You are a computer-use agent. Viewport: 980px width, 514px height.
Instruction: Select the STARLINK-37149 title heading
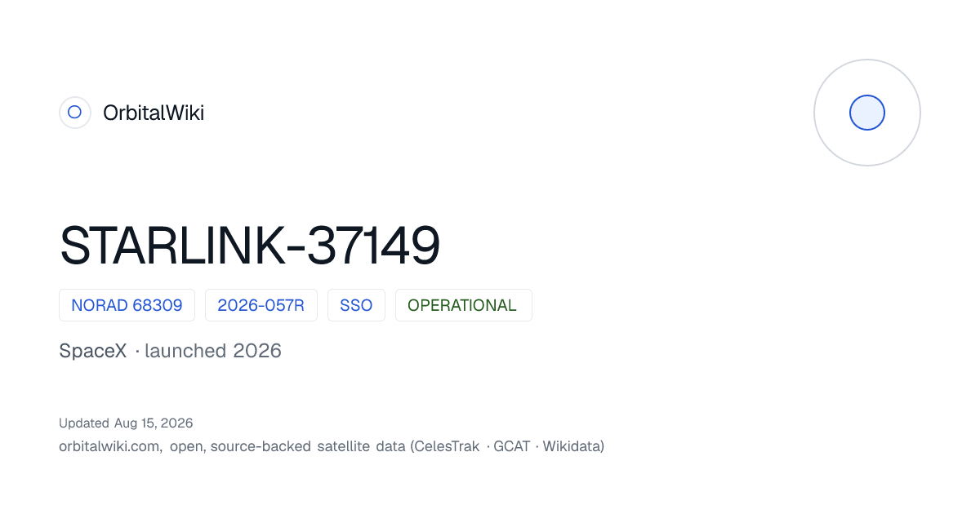tap(250, 246)
